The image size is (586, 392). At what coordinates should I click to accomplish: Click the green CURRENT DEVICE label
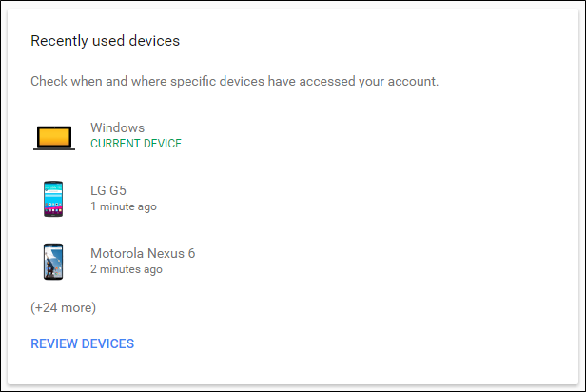136,144
